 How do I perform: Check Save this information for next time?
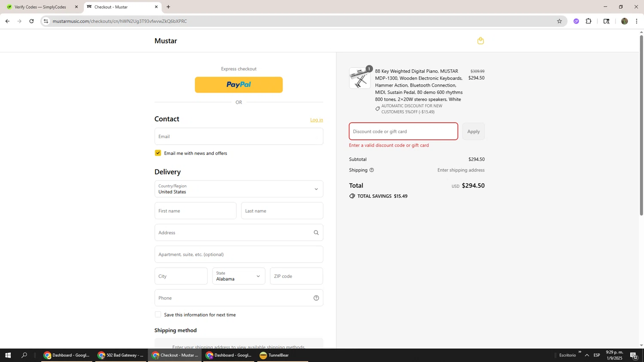[158, 315]
